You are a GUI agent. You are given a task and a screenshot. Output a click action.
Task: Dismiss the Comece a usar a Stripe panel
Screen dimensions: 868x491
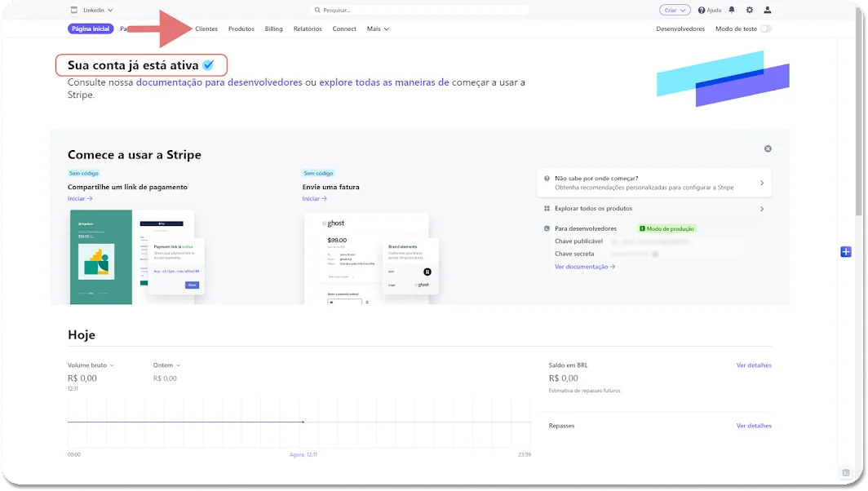click(x=768, y=149)
